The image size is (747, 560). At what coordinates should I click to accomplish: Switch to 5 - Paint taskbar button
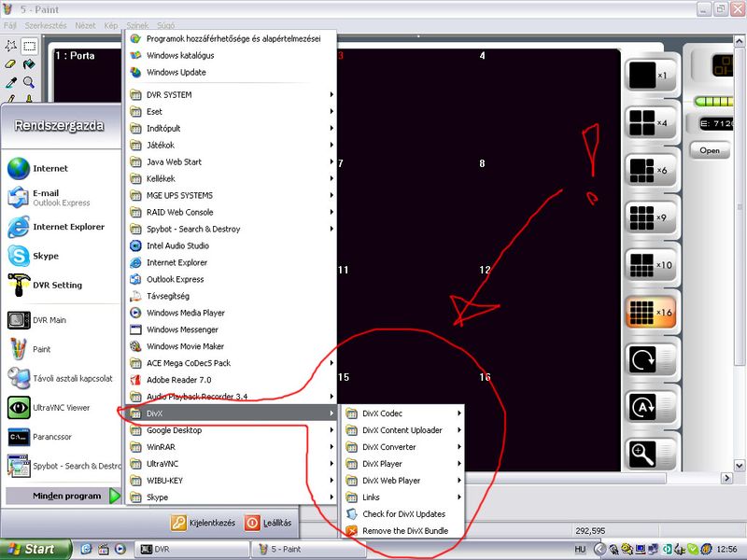308,549
